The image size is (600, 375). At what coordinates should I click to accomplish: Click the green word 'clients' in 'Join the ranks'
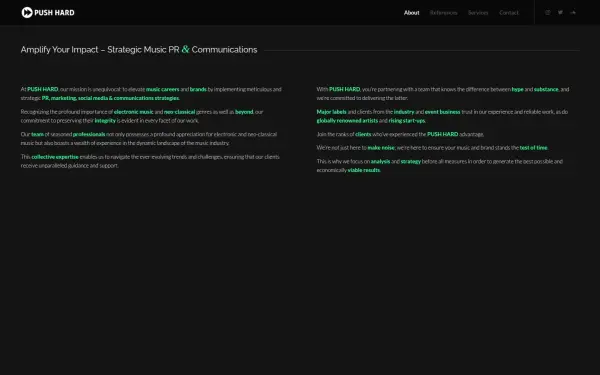coord(363,134)
